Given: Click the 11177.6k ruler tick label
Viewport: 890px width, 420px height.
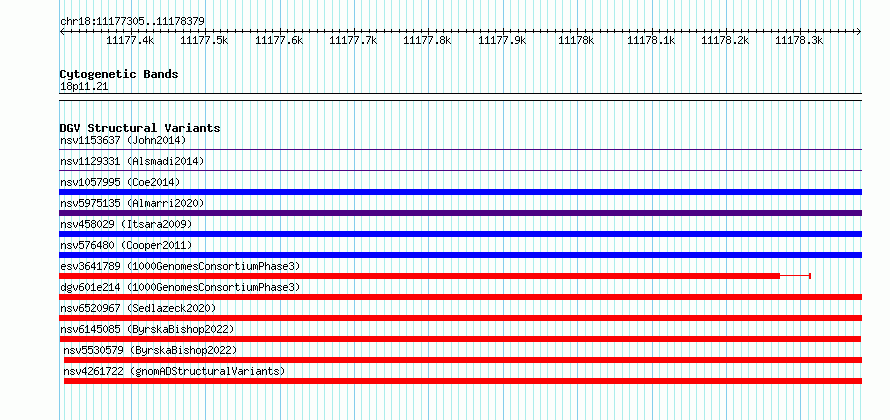Looking at the screenshot, I should (279, 40).
